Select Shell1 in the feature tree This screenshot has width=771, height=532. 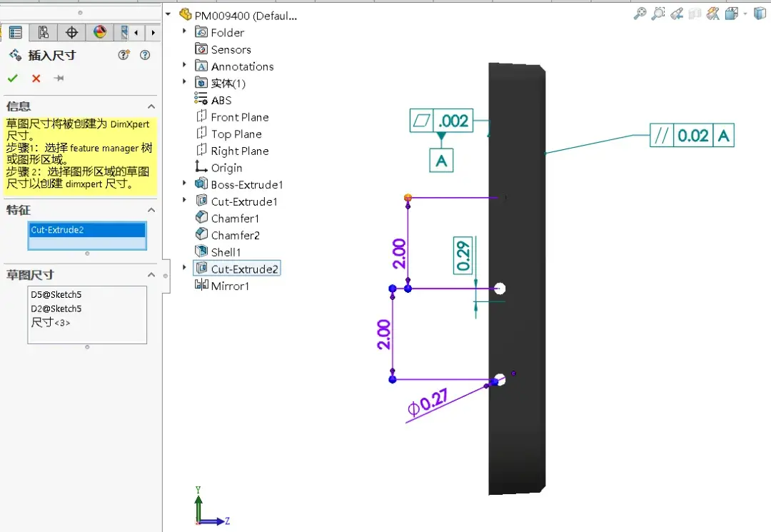[x=224, y=251]
